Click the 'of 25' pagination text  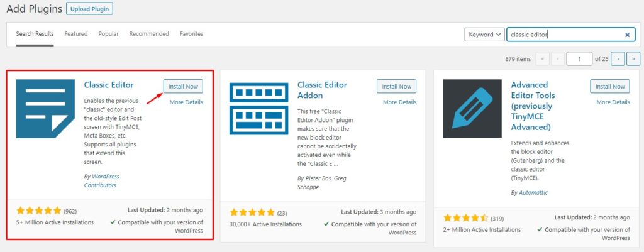[x=602, y=59]
